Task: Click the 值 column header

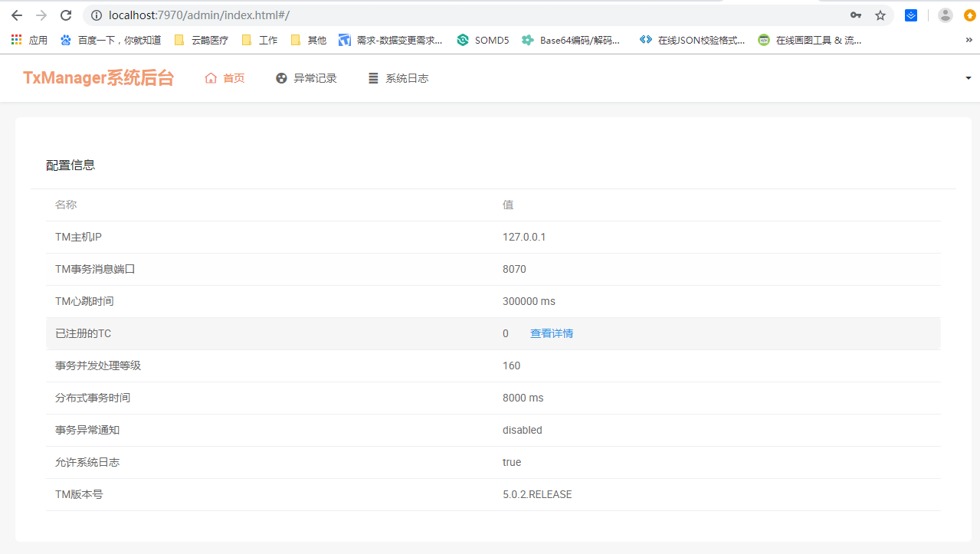Action: (508, 205)
